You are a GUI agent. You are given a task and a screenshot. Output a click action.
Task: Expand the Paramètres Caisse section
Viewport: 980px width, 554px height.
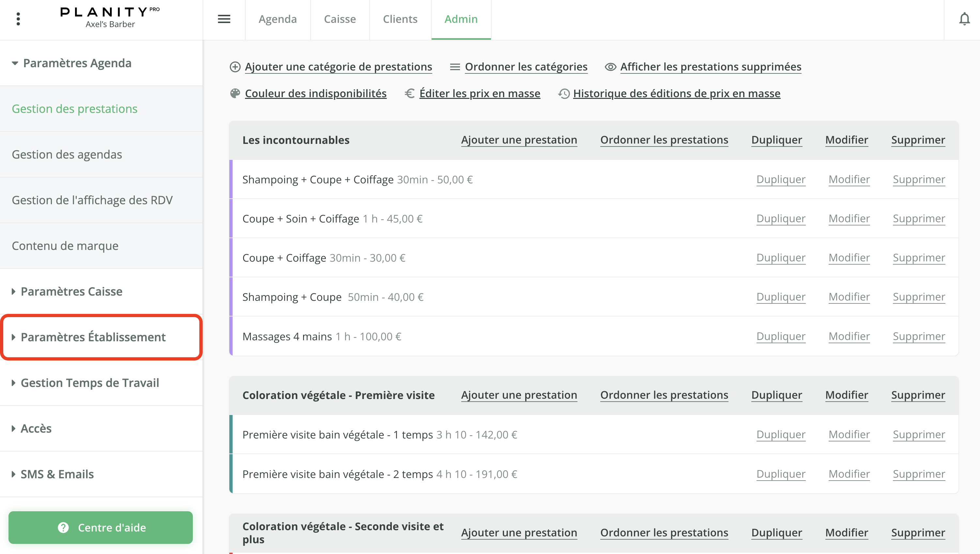71,291
